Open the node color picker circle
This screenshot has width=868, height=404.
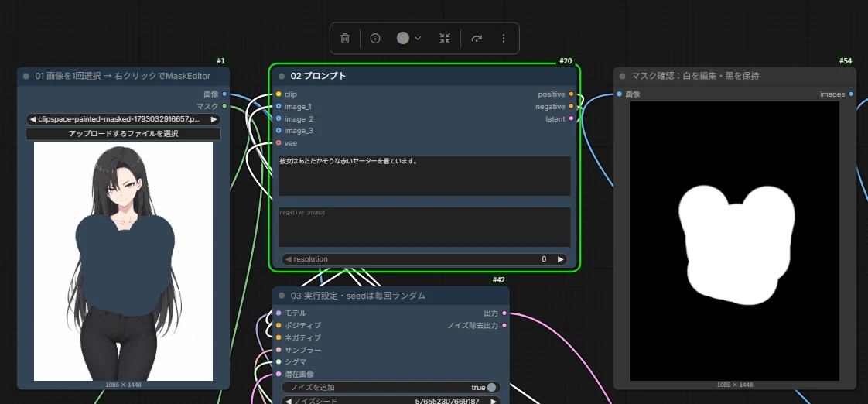403,38
